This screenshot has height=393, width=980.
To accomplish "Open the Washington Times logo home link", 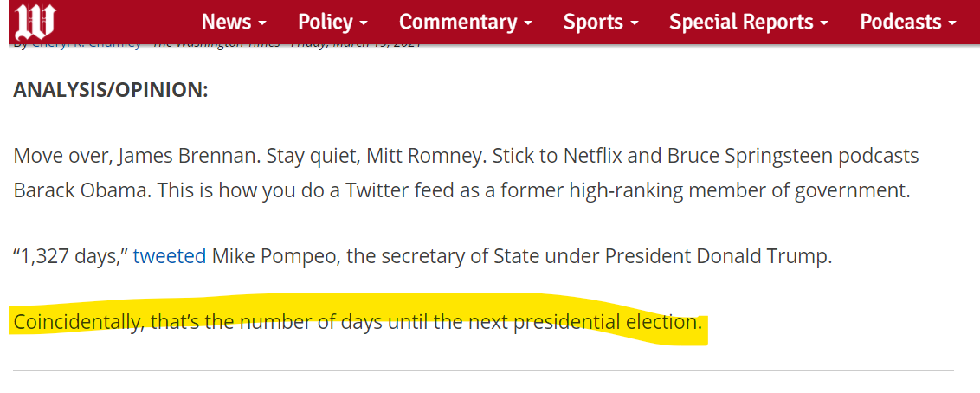I will pyautogui.click(x=35, y=22).
